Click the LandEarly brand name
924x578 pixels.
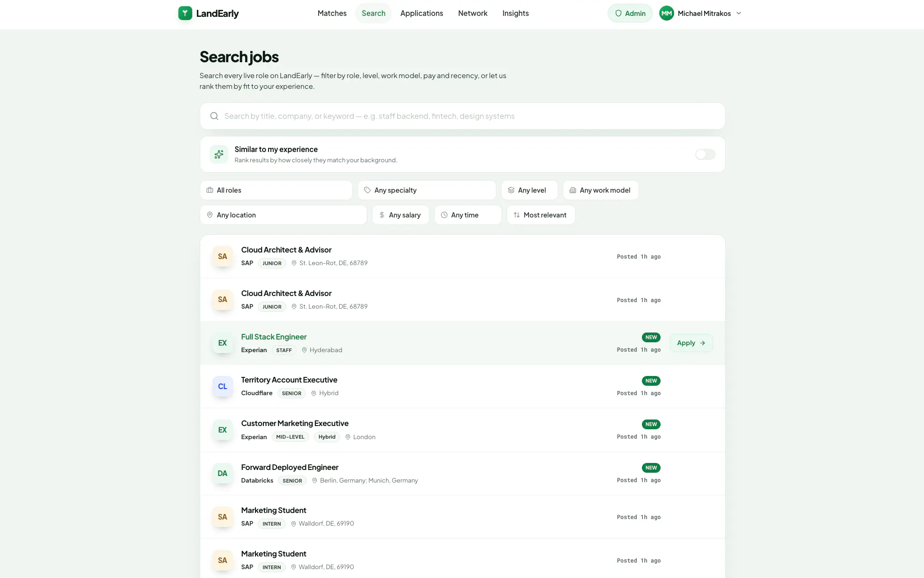pyautogui.click(x=218, y=13)
